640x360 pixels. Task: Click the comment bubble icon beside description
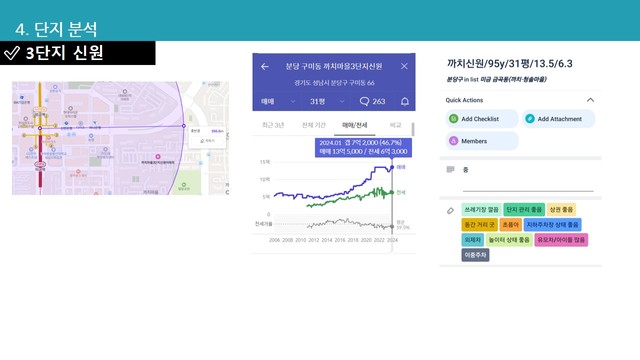pyautogui.click(x=451, y=169)
